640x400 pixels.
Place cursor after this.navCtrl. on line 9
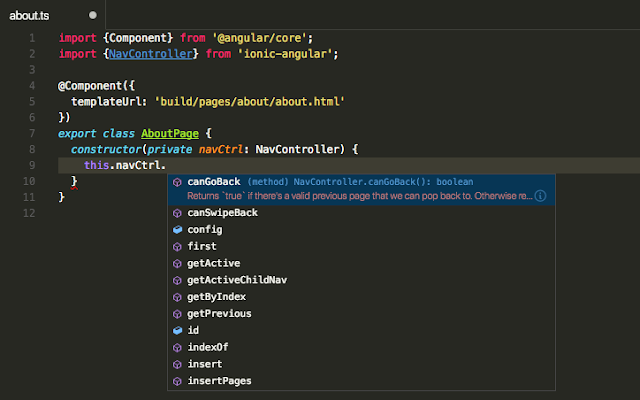[x=166, y=165]
